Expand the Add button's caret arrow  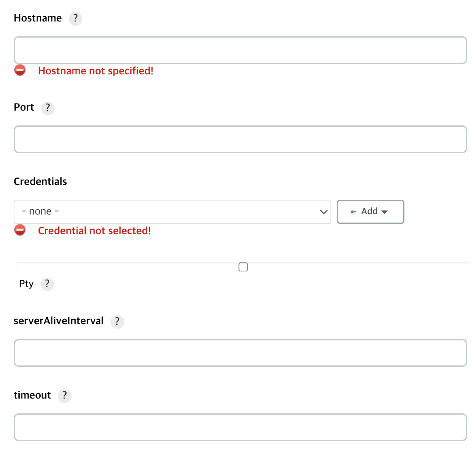point(384,211)
